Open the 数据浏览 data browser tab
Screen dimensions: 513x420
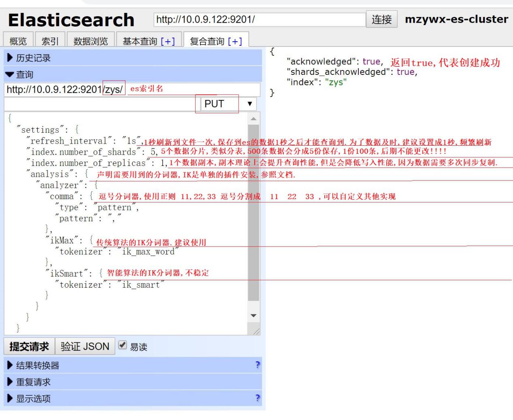91,41
